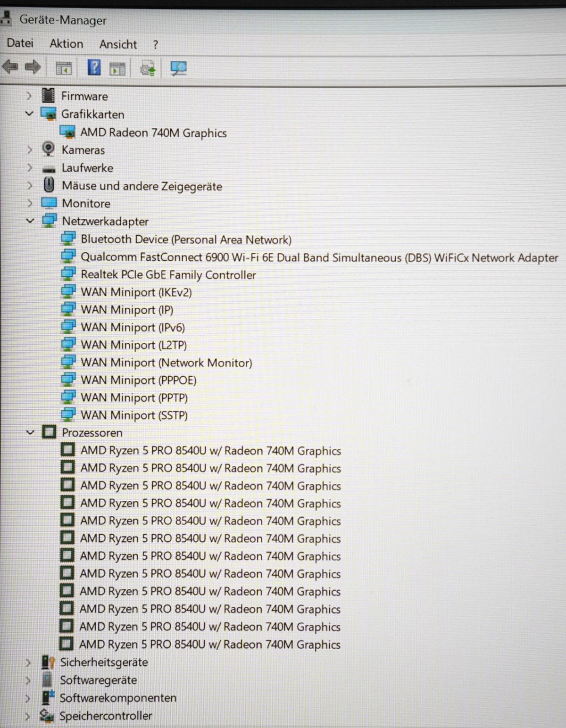Open the Ansicht menu
Image resolution: width=566 pixels, height=728 pixels.
(118, 44)
